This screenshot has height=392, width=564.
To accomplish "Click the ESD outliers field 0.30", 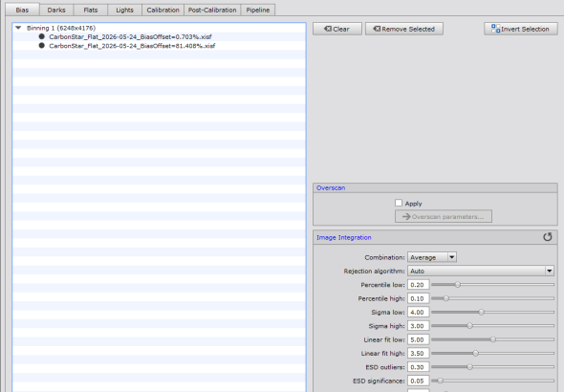I will [419, 367].
